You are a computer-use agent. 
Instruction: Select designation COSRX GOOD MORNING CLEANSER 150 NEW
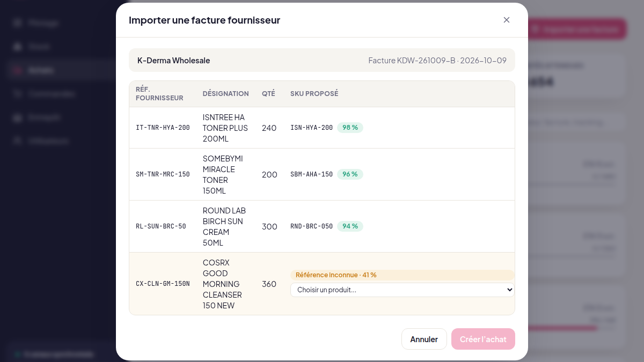click(x=222, y=284)
